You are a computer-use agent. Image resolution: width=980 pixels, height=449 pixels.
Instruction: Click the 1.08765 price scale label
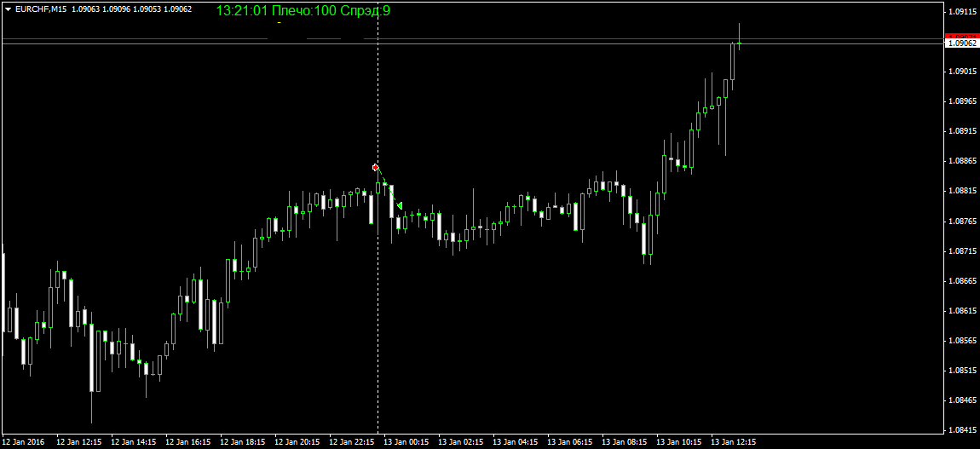(963, 221)
